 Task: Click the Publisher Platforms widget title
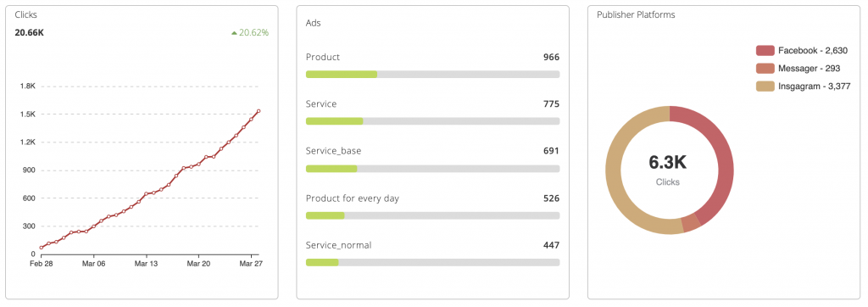(636, 15)
